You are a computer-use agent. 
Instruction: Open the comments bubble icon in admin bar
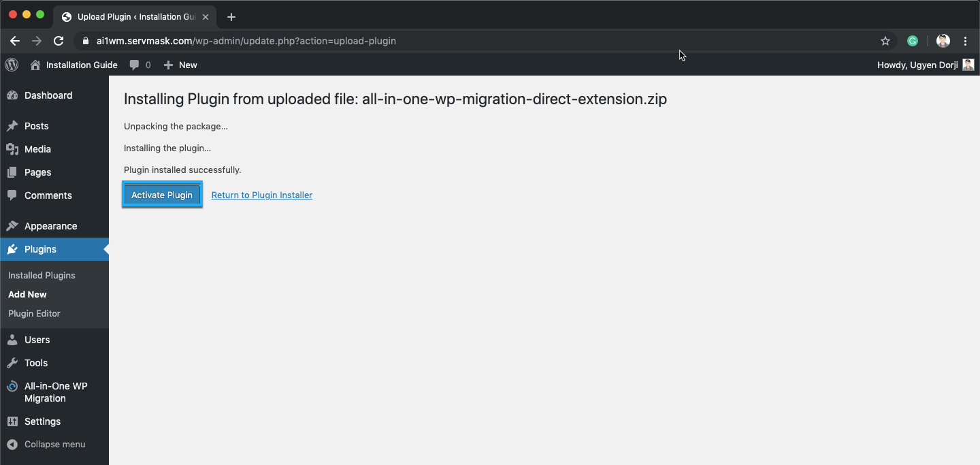(x=135, y=65)
